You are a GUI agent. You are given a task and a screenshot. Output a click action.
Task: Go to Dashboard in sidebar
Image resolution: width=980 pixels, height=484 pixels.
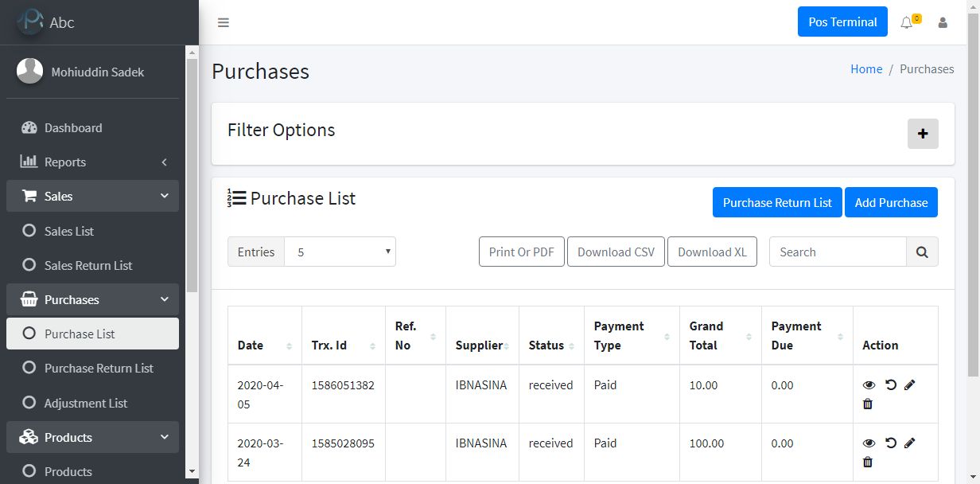[72, 127]
